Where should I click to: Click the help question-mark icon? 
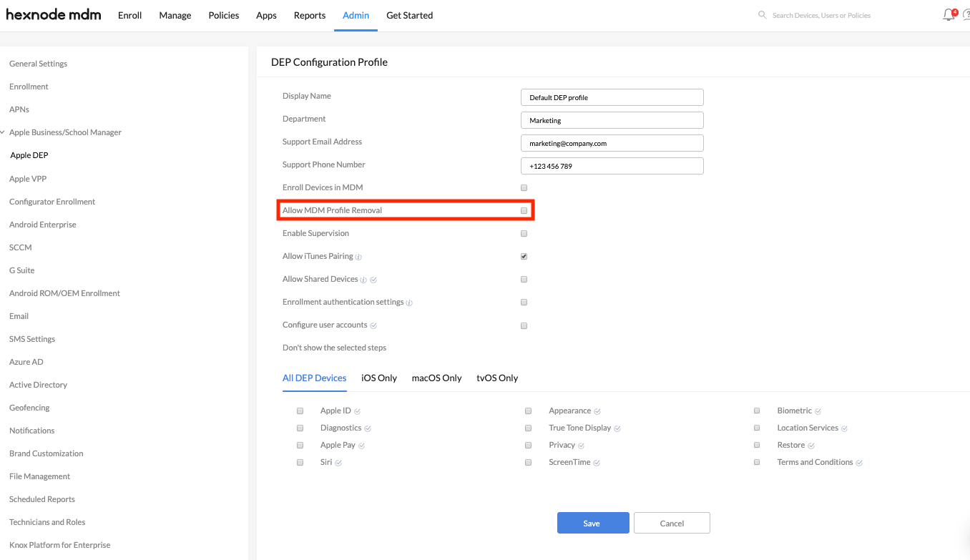[x=966, y=15]
